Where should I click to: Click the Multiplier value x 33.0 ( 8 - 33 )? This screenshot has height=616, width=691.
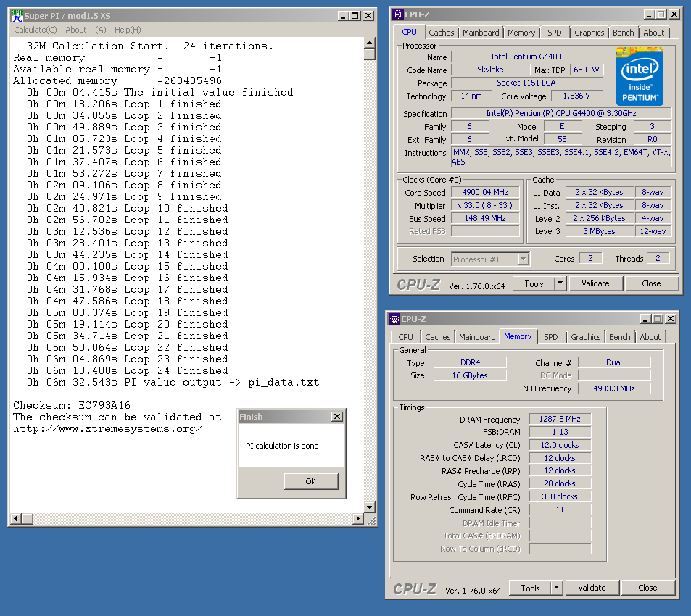point(485,205)
